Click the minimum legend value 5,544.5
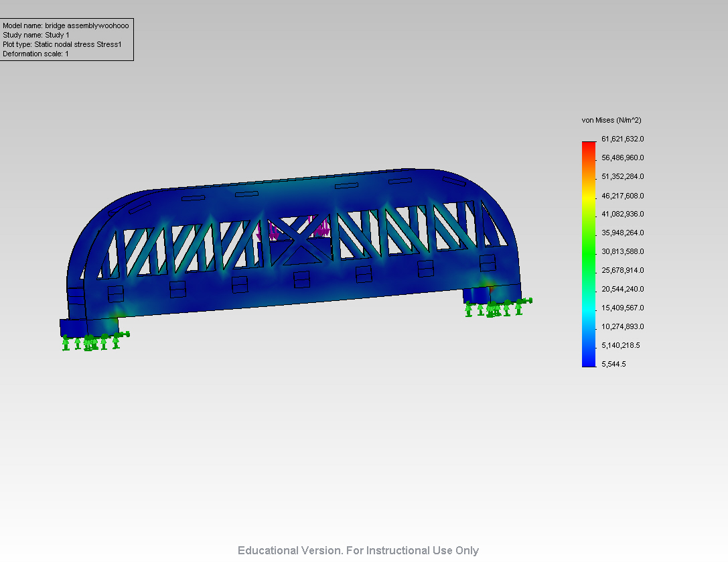Image resolution: width=728 pixels, height=567 pixels. pyautogui.click(x=613, y=364)
